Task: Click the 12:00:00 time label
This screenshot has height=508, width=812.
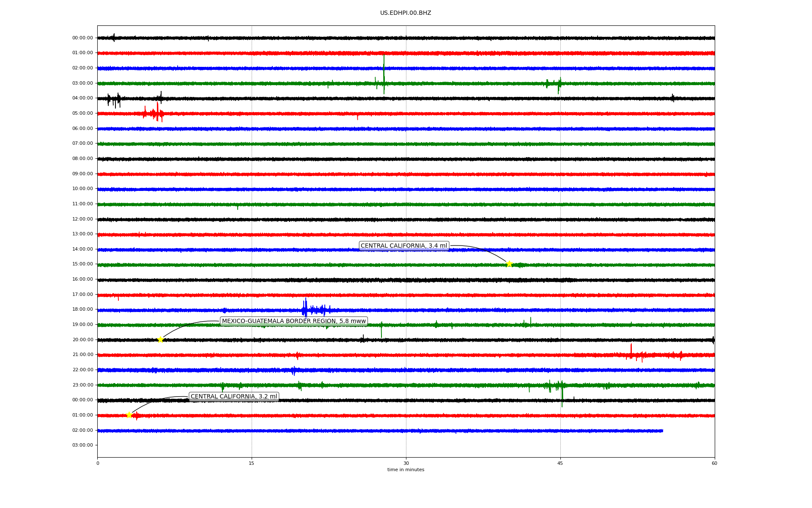Action: (x=82, y=219)
